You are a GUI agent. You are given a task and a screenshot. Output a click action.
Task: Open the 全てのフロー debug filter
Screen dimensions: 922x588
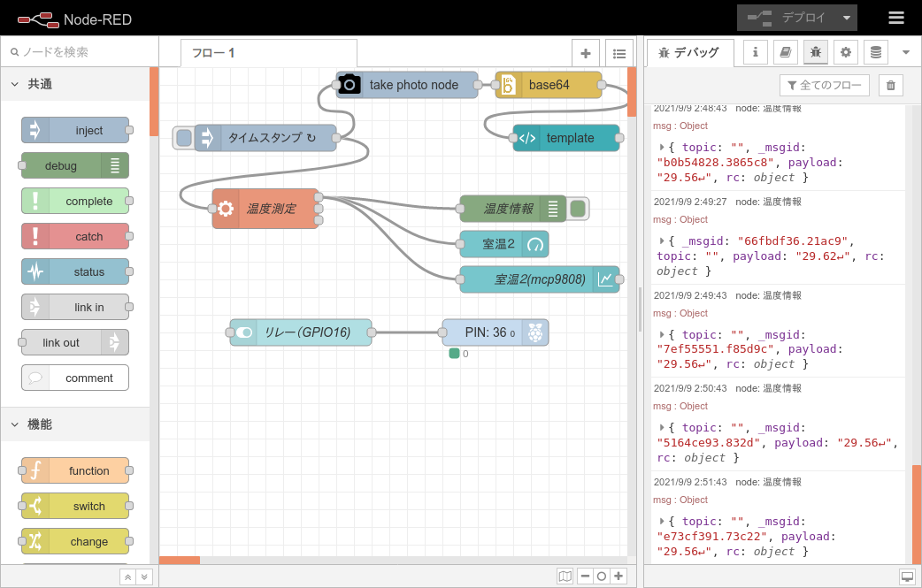pyautogui.click(x=825, y=85)
